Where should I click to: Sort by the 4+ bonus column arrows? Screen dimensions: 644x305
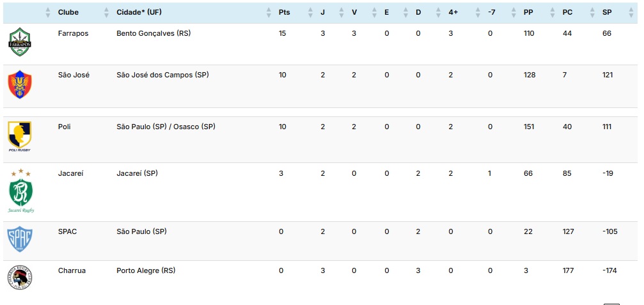click(478, 12)
